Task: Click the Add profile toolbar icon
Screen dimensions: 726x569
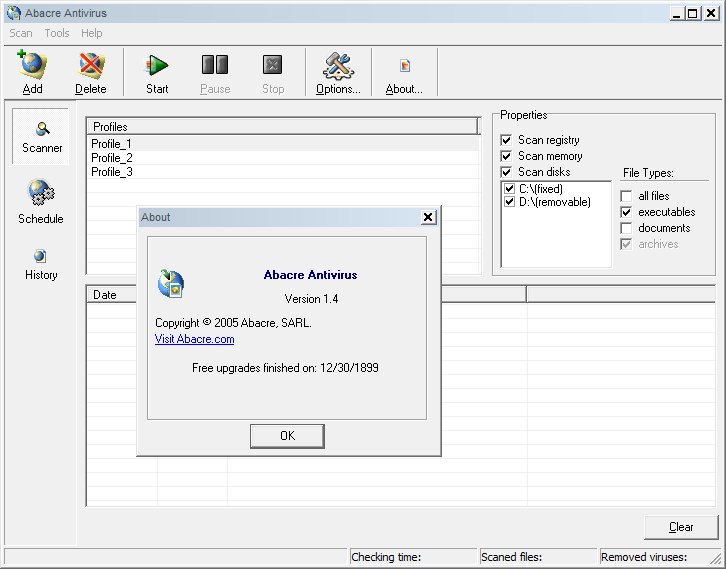Action: [32, 66]
